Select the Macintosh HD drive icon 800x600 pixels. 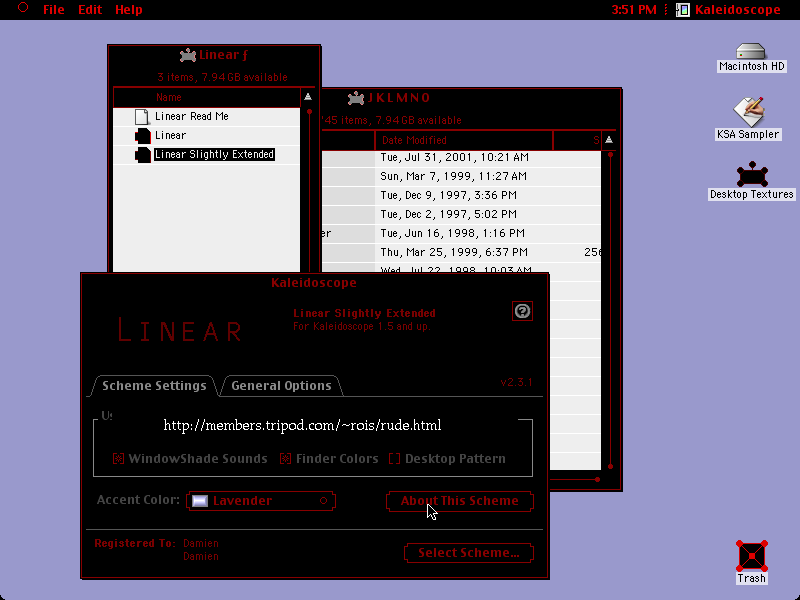(751, 51)
